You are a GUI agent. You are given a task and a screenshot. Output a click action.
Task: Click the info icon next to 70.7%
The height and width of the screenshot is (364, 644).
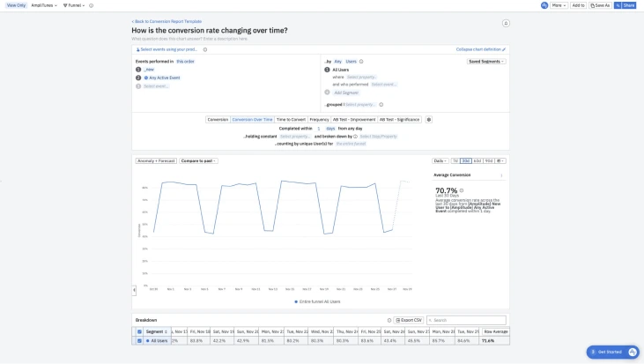click(462, 190)
